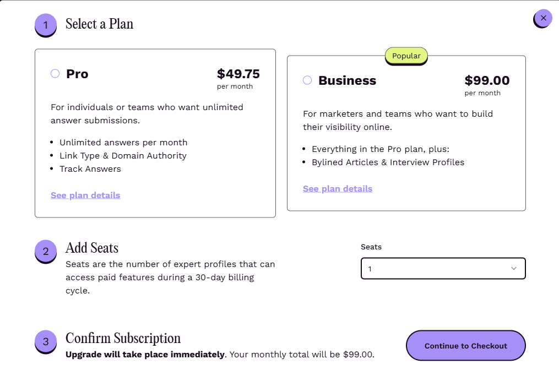Image resolution: width=559 pixels, height=392 pixels.
Task: Open the seat count selector showing 1
Action: (x=443, y=268)
